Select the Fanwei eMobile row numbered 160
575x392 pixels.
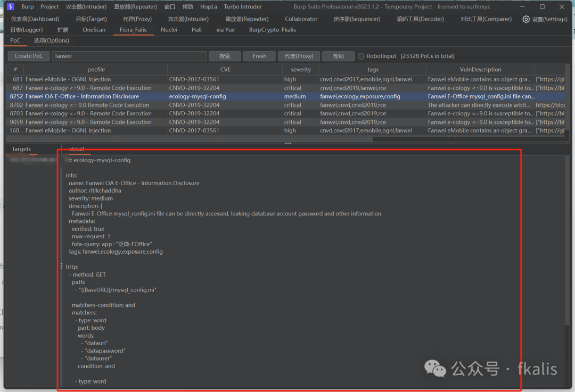pos(285,130)
